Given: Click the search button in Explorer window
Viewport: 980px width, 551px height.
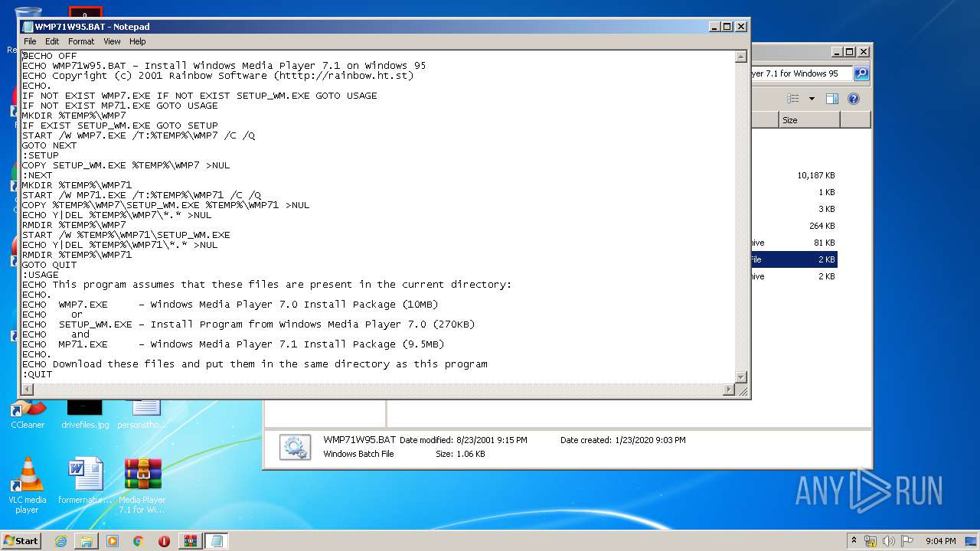Looking at the screenshot, I should tap(861, 73).
